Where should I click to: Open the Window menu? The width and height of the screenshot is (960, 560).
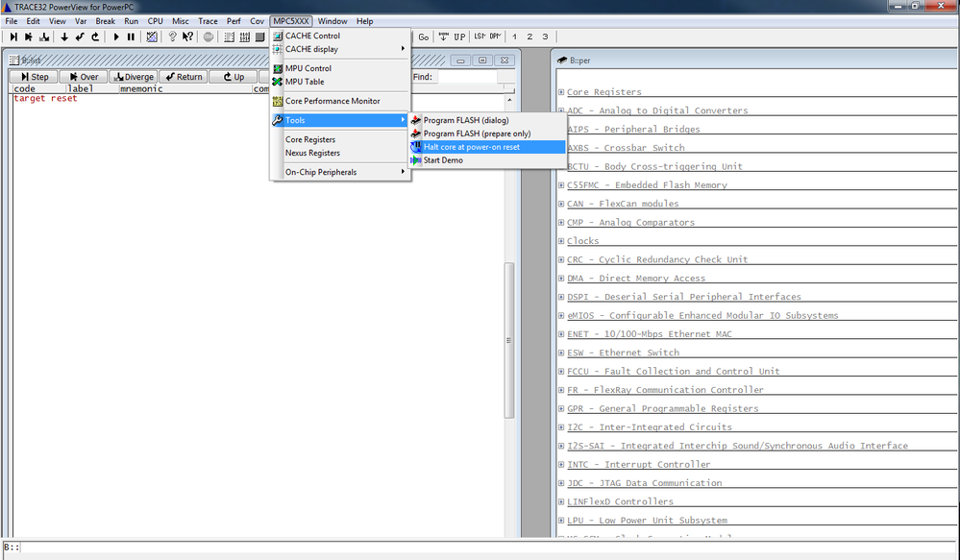[332, 21]
